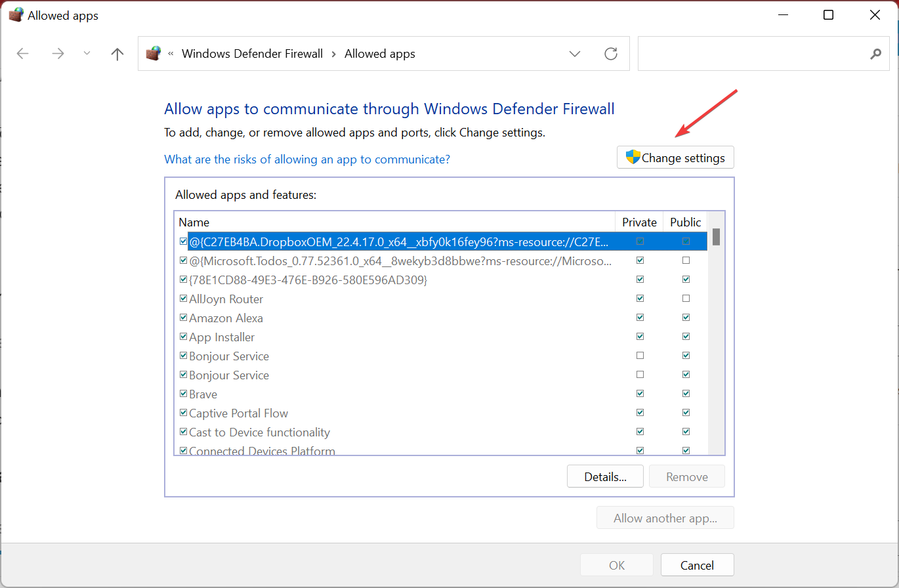
Task: Expand the address bar history dropdown
Action: [575, 54]
